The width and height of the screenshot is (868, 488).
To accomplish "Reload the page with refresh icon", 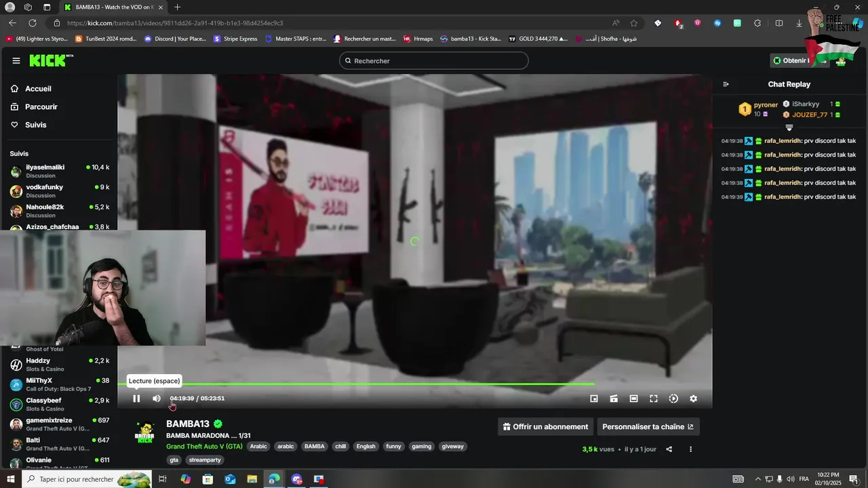I will pos(33,23).
